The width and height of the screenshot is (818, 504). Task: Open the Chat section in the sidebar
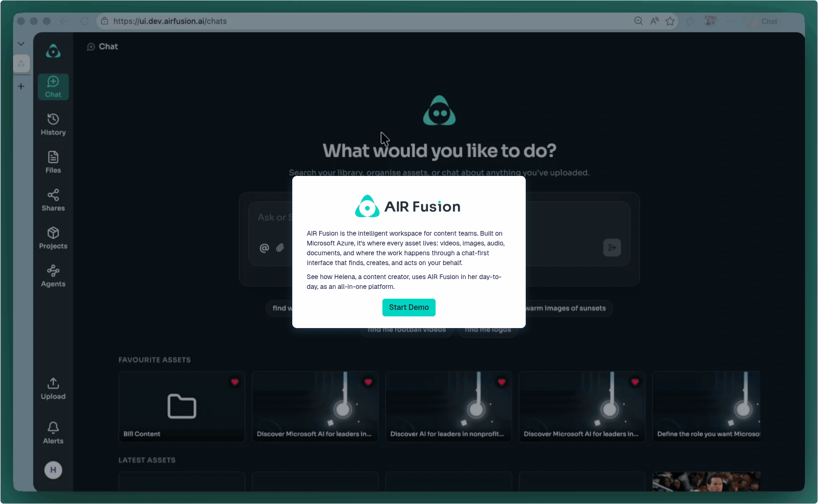click(53, 87)
